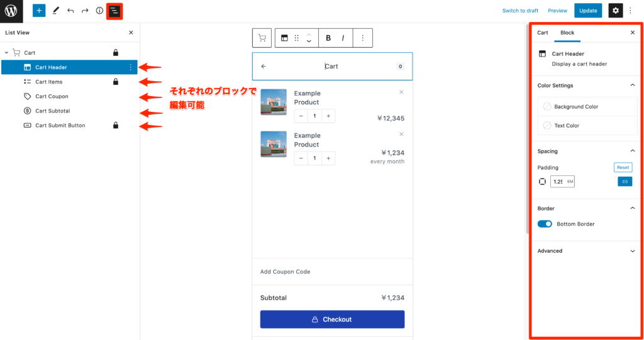Select Cart Header in List View
Viewport: 644px width, 340px height.
(x=69, y=67)
